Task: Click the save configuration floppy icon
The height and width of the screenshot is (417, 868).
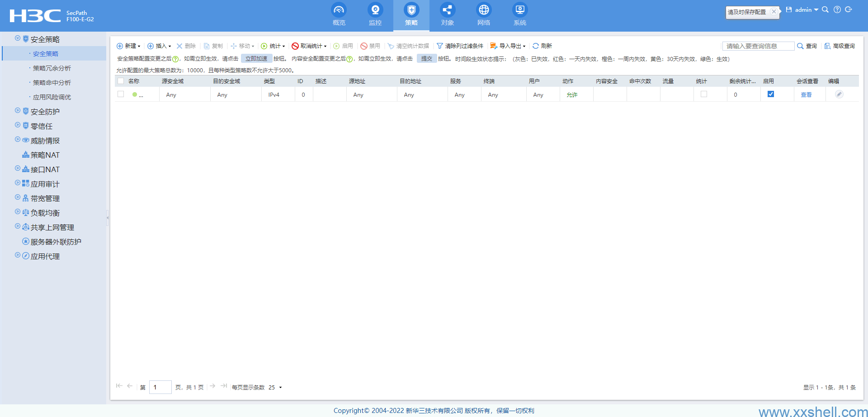Action: [x=789, y=9]
